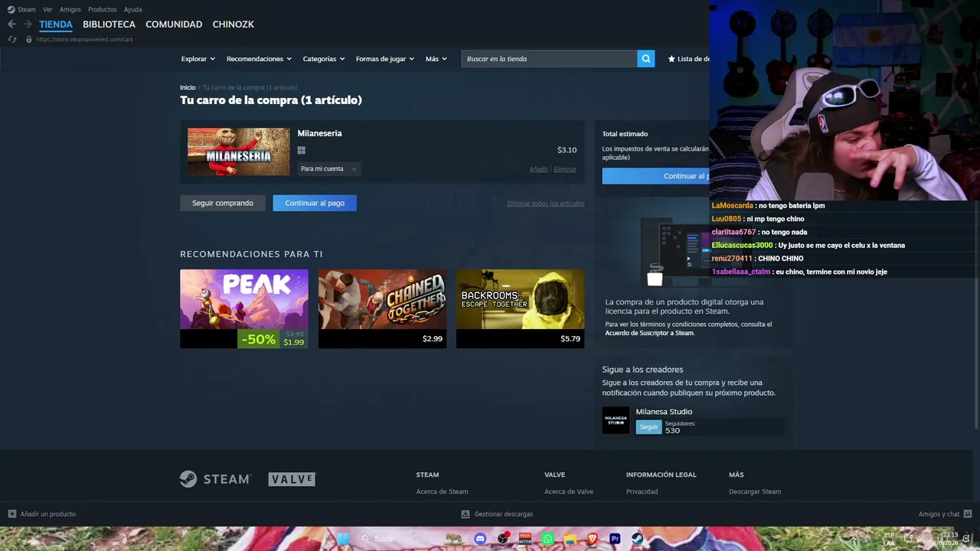
Task: Open Discord from the taskbar
Action: coord(480,539)
